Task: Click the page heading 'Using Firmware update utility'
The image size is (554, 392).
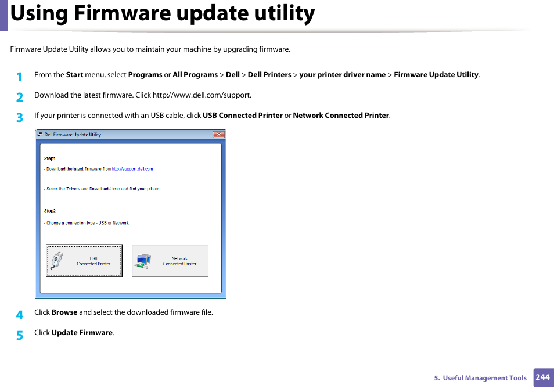Action: point(163,13)
